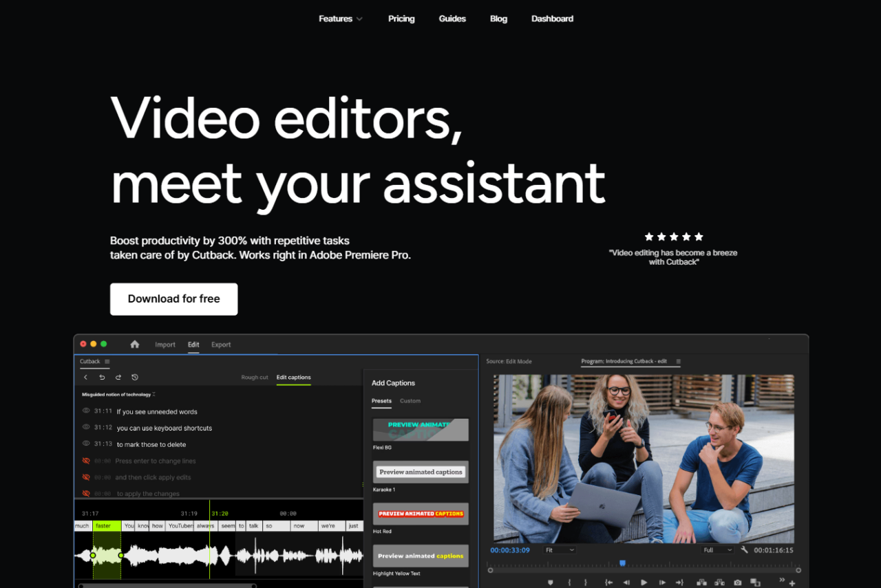Select the word 'talk' in the timeline
This screenshot has height=588, width=881.
tap(254, 526)
